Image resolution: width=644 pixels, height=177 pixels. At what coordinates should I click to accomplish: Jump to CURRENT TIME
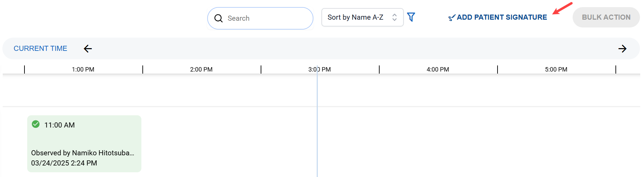[40, 48]
